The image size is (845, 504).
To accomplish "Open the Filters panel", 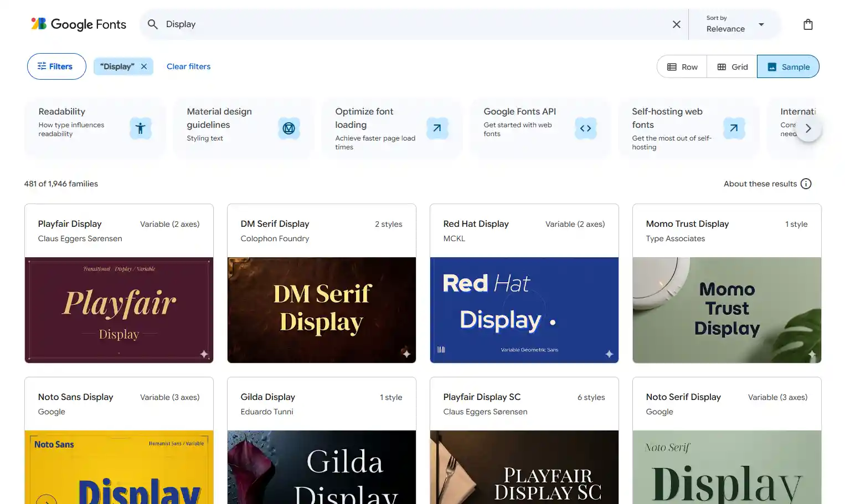I will click(56, 66).
